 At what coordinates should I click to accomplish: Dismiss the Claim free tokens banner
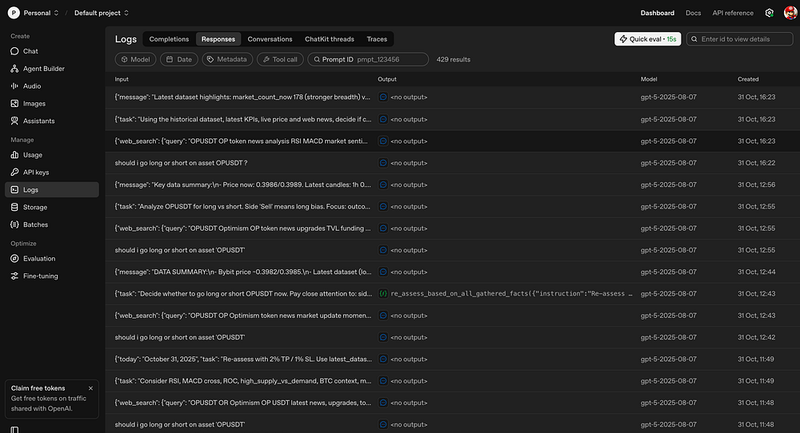(x=90, y=388)
